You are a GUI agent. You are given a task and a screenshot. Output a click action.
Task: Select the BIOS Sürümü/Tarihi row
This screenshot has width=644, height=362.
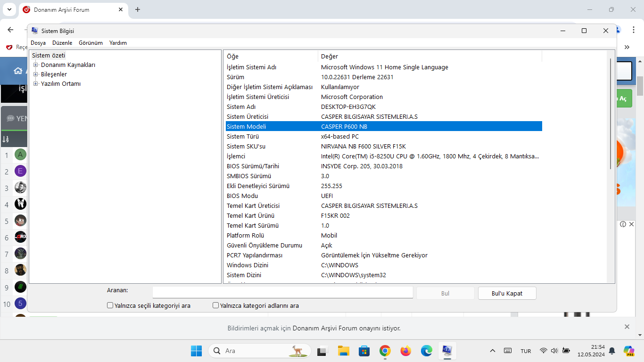tap(384, 166)
